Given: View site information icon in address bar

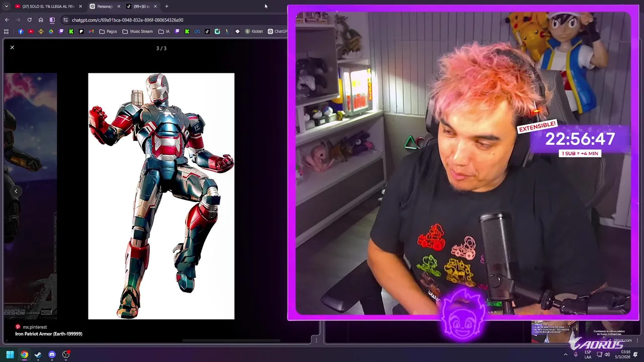Looking at the screenshot, I should coord(65,20).
